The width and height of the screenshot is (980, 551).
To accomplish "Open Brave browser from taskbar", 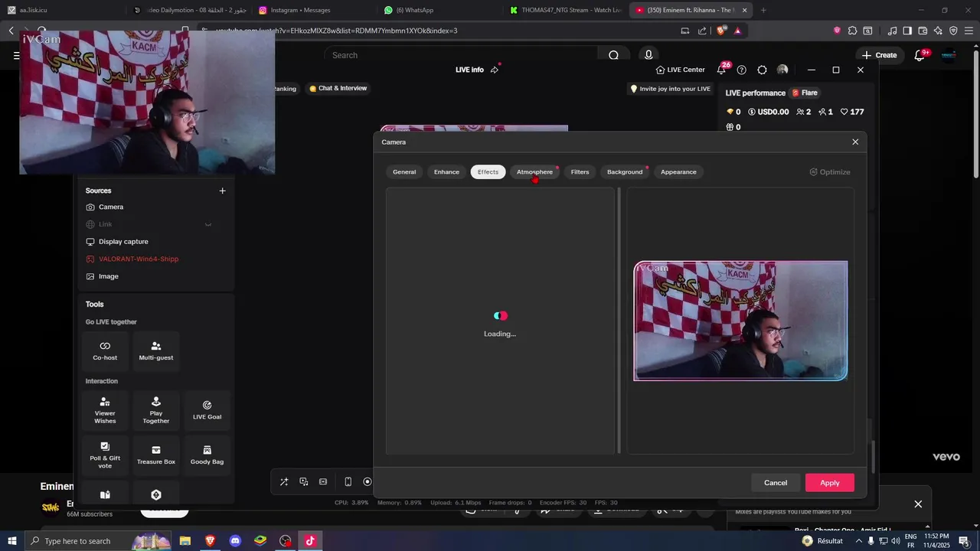I will pyautogui.click(x=210, y=541).
